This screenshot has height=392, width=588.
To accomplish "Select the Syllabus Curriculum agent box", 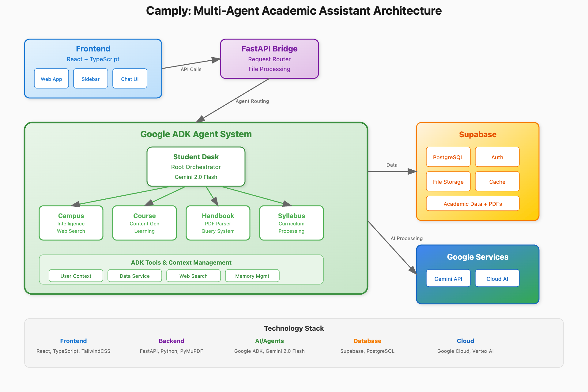I will click(x=292, y=223).
